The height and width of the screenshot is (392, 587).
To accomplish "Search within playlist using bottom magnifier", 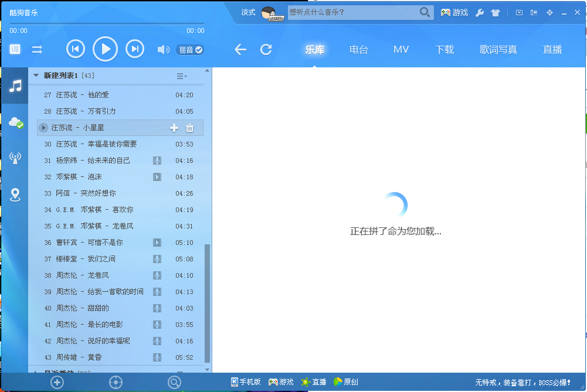I will coord(174,382).
